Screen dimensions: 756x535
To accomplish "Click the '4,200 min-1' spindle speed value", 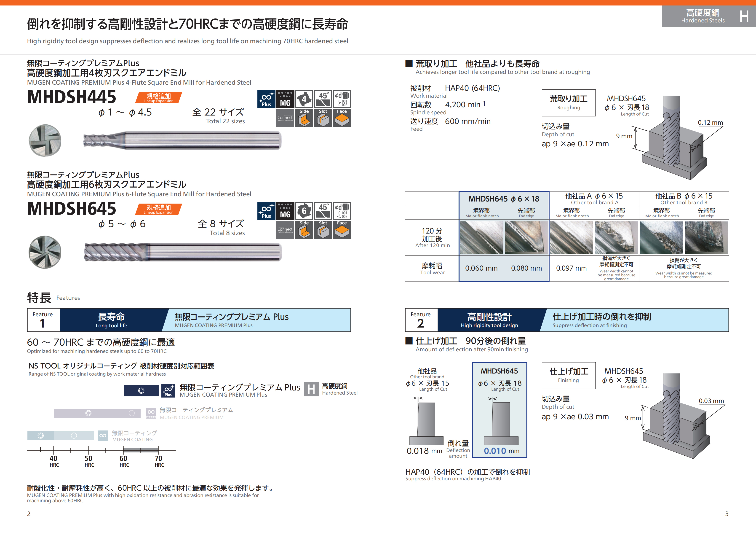I will pyautogui.click(x=465, y=105).
